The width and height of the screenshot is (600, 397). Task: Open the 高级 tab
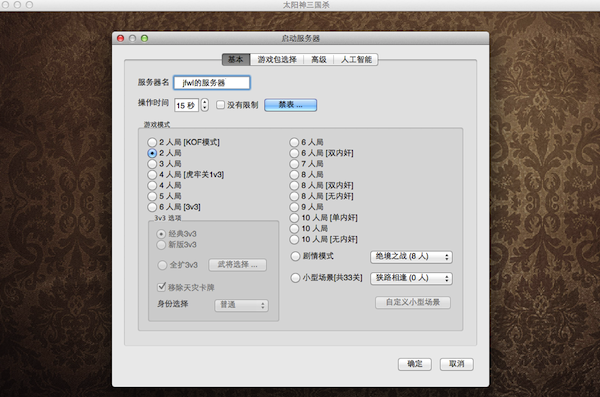319,59
